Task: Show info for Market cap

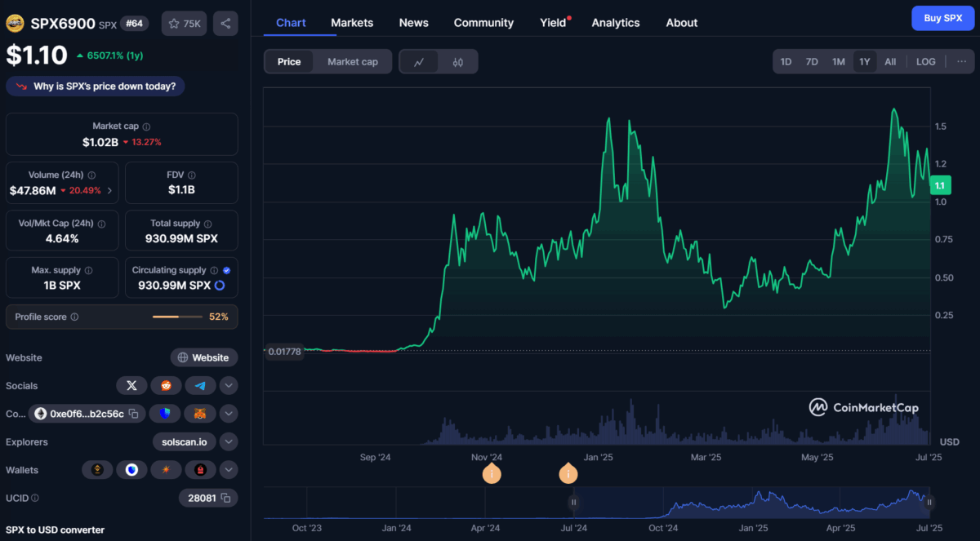Action: [x=146, y=126]
